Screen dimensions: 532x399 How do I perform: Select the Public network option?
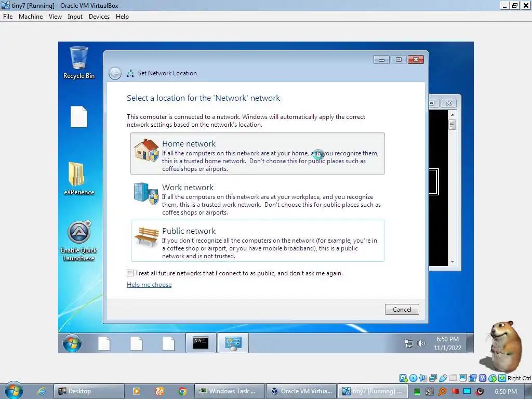pos(258,241)
